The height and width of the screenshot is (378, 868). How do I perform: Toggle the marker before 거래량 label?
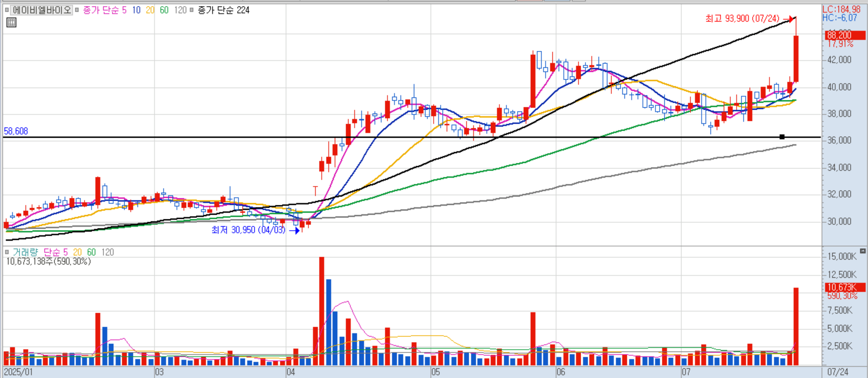[7, 252]
